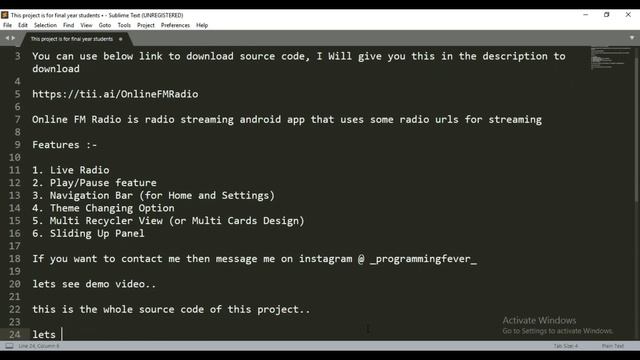Click the '2. Play/Pause feature' line
Viewport: 640px width, 360px height.
[94, 183]
